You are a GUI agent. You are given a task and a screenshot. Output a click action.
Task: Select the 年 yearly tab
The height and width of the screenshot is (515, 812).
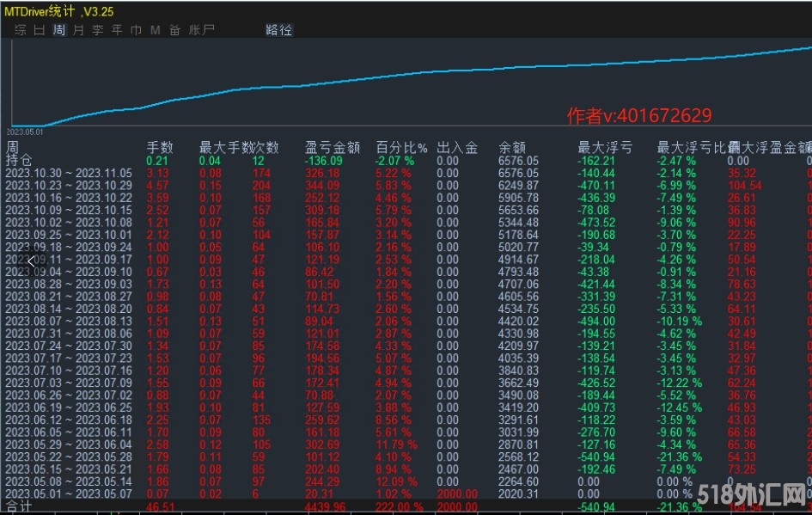click(x=117, y=30)
